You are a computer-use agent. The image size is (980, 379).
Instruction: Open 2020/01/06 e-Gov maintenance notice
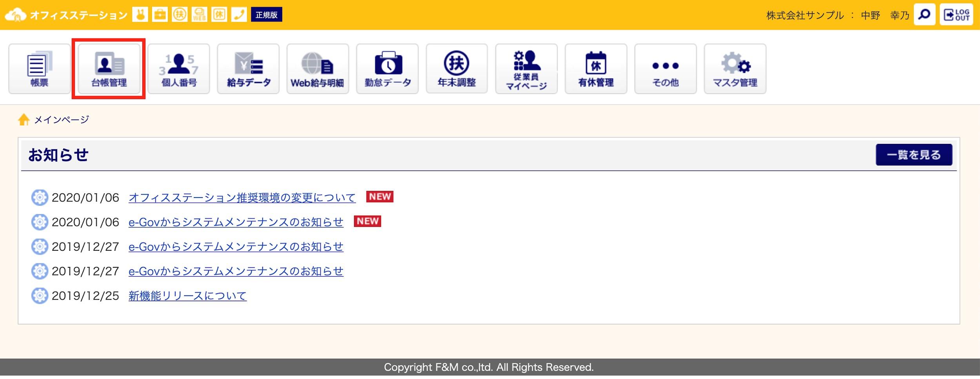coord(236,222)
